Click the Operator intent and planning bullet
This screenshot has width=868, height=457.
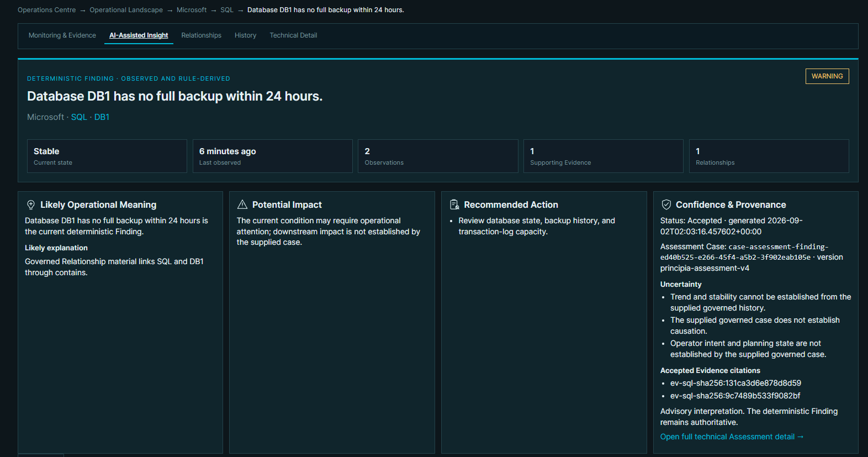pos(748,349)
